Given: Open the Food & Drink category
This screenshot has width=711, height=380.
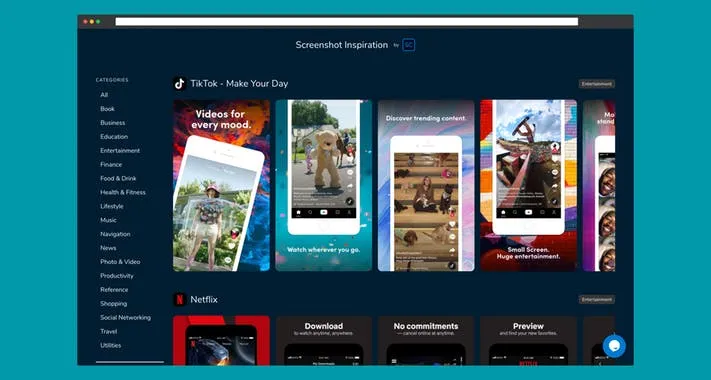Looking at the screenshot, I should [x=118, y=178].
